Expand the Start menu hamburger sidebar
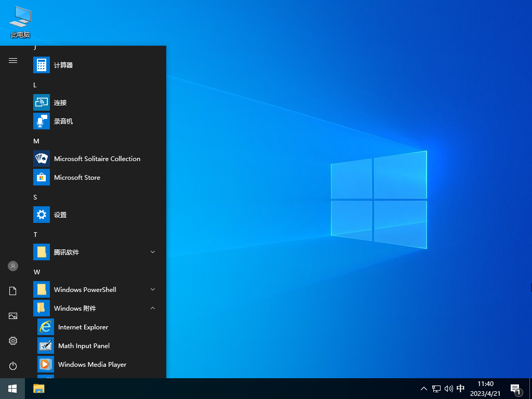532x399 pixels. (12, 60)
